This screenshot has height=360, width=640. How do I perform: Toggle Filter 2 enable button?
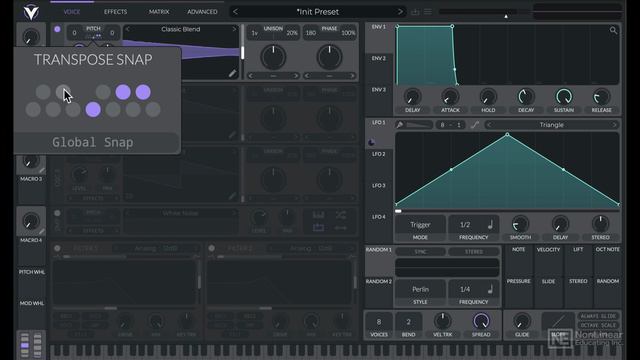click(x=211, y=248)
